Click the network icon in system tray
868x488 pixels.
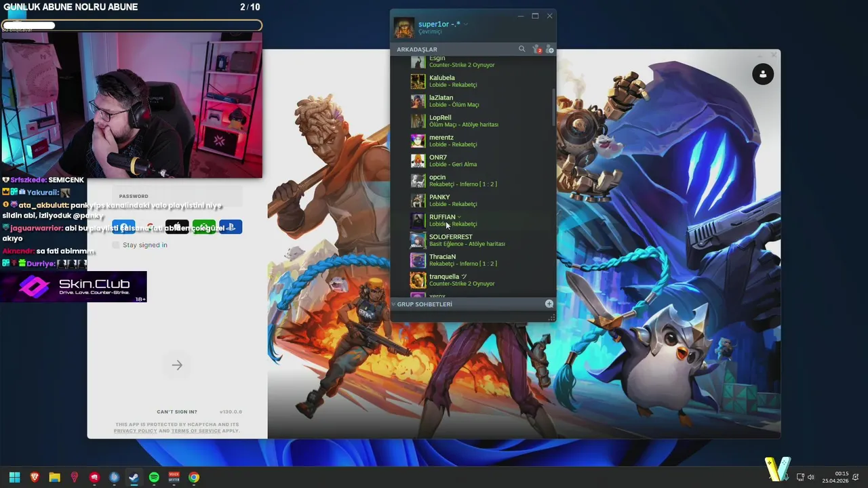pyautogui.click(x=800, y=477)
